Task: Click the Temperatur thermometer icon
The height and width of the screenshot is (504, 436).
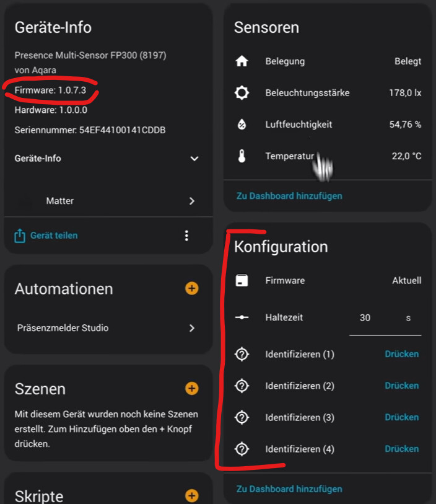Action: tap(242, 156)
